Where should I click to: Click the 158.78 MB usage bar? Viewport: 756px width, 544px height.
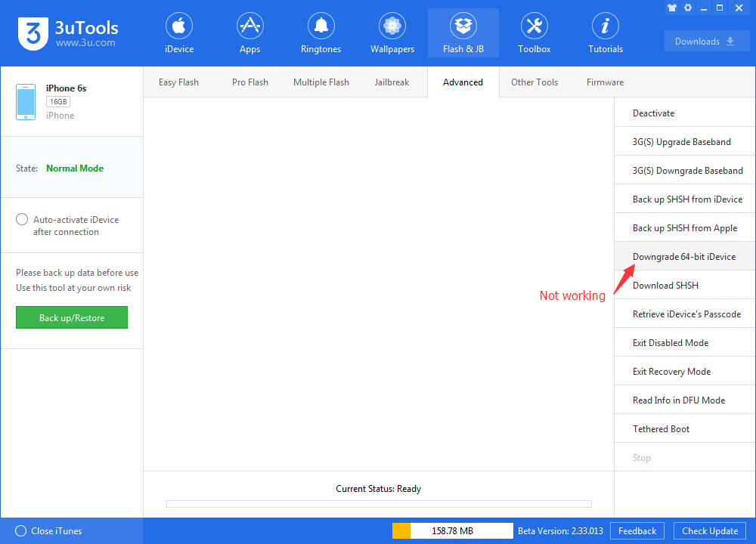coord(452,531)
